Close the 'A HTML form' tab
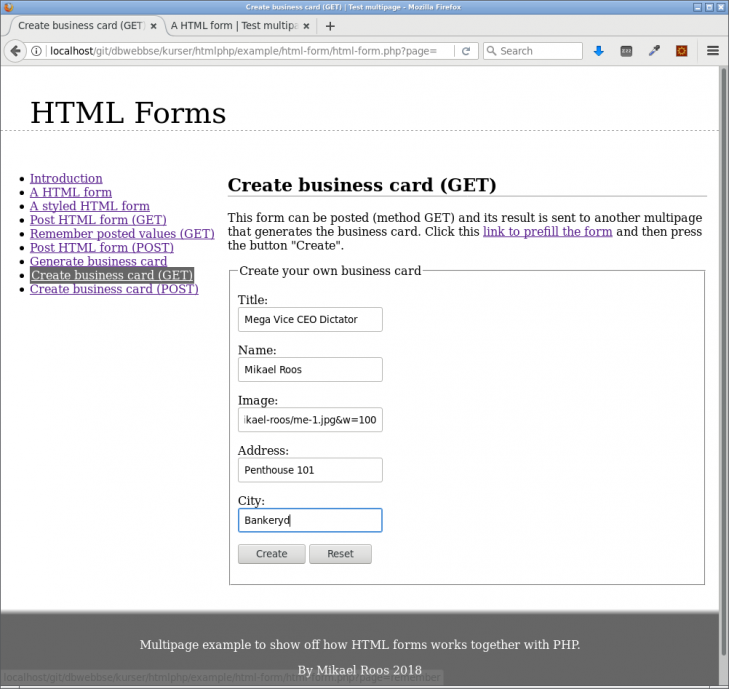The height and width of the screenshot is (689, 729). point(306,26)
